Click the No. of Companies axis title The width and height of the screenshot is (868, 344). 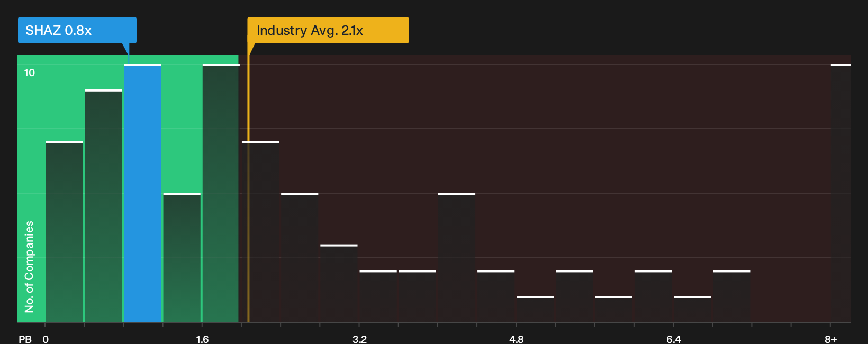coord(29,266)
